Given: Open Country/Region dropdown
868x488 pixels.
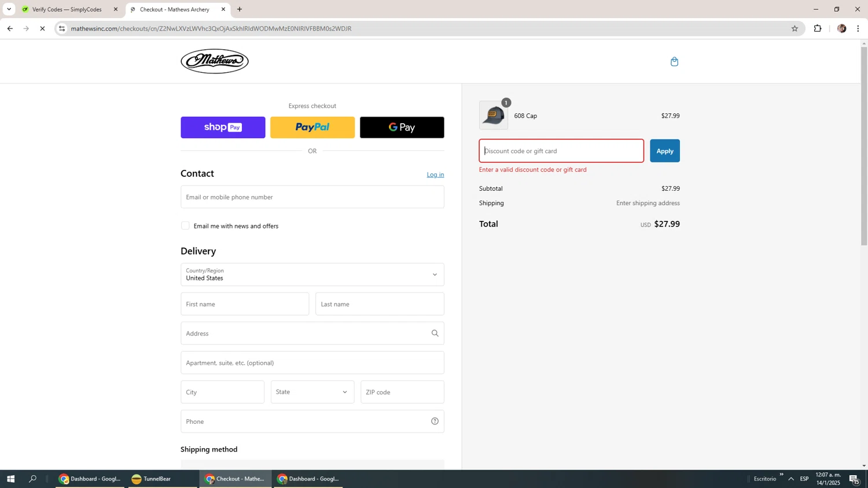Looking at the screenshot, I should pyautogui.click(x=312, y=275).
